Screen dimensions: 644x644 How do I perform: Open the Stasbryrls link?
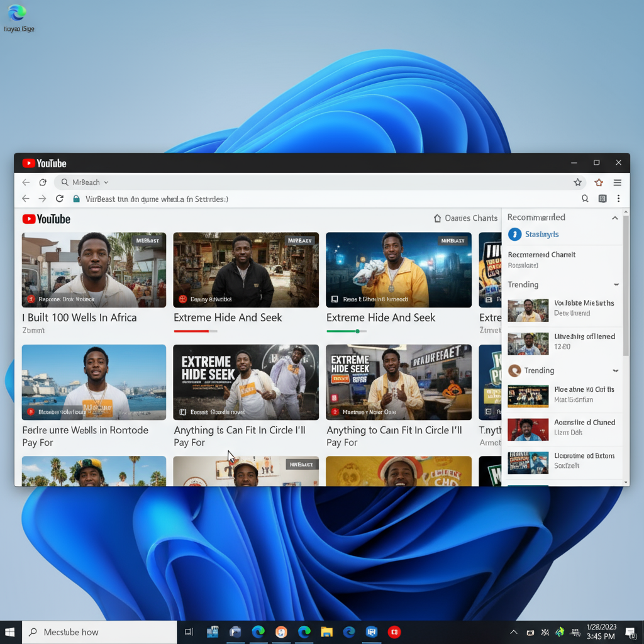click(541, 234)
